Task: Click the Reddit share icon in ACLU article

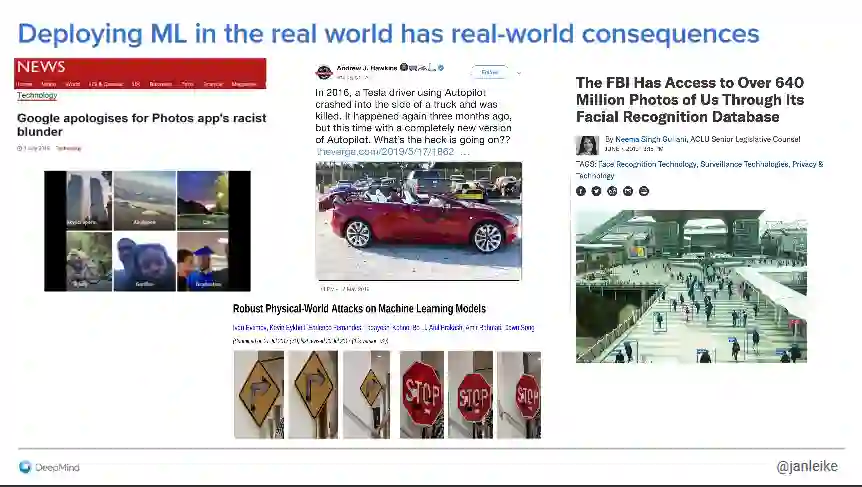Action: point(612,191)
